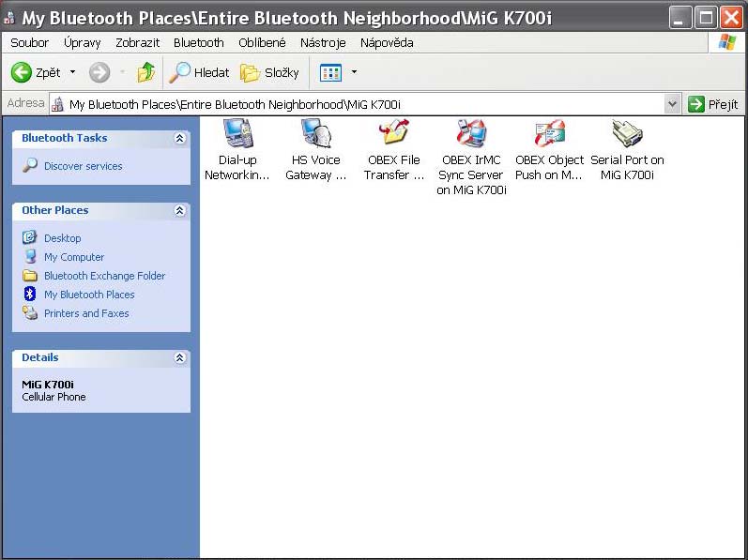Viewport: 748px width, 560px height.
Task: Open the OBEX File Transfer service icon
Action: pyautogui.click(x=394, y=132)
